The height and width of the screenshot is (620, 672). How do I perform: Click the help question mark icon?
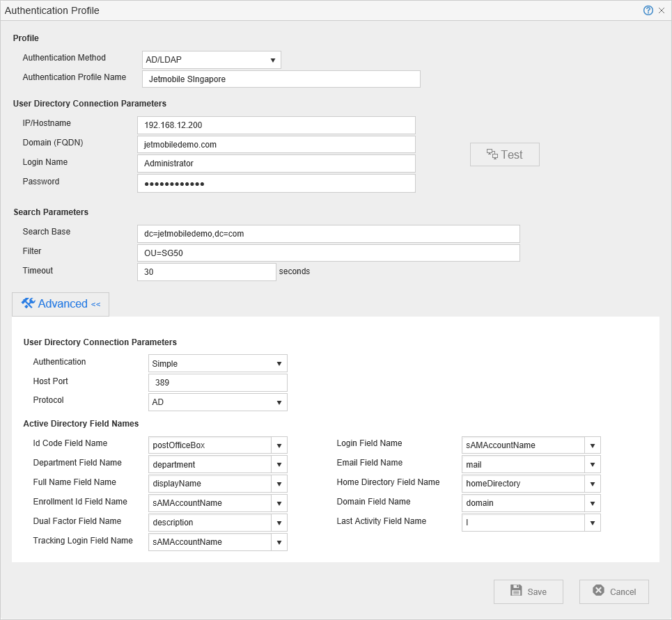click(648, 10)
